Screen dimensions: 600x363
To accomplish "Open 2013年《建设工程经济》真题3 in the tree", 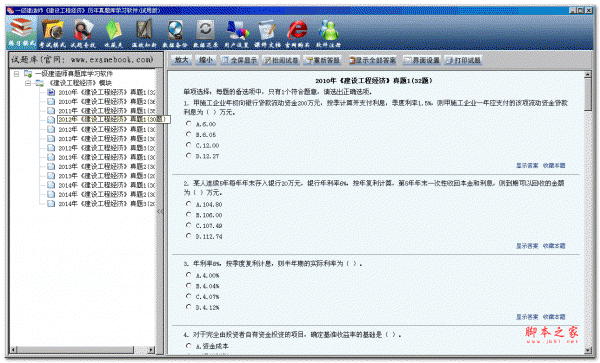I will (x=107, y=176).
